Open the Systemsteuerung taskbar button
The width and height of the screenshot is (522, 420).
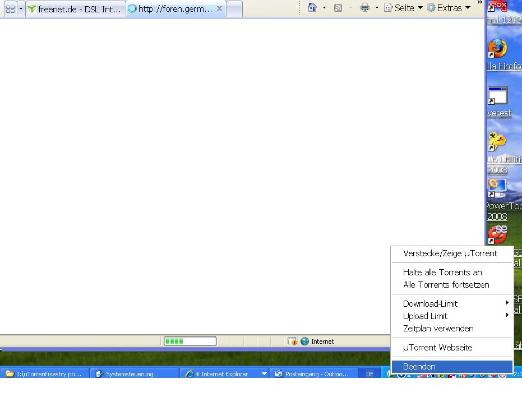tap(134, 373)
